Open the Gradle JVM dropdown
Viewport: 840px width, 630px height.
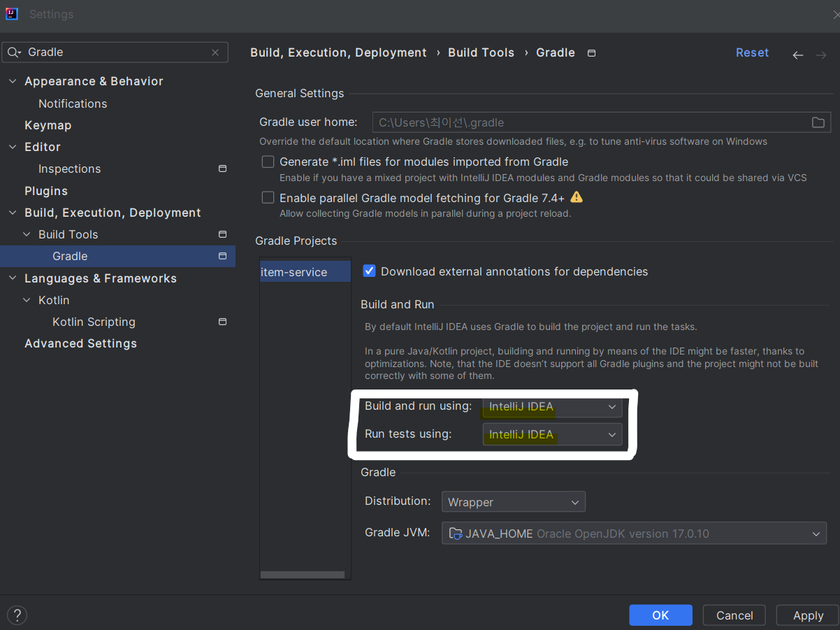(634, 534)
